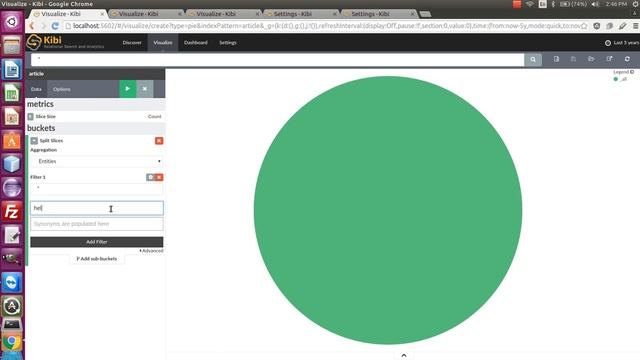Click the Chrome forward arrow
The width and height of the screenshot is (640, 360).
click(x=43, y=26)
